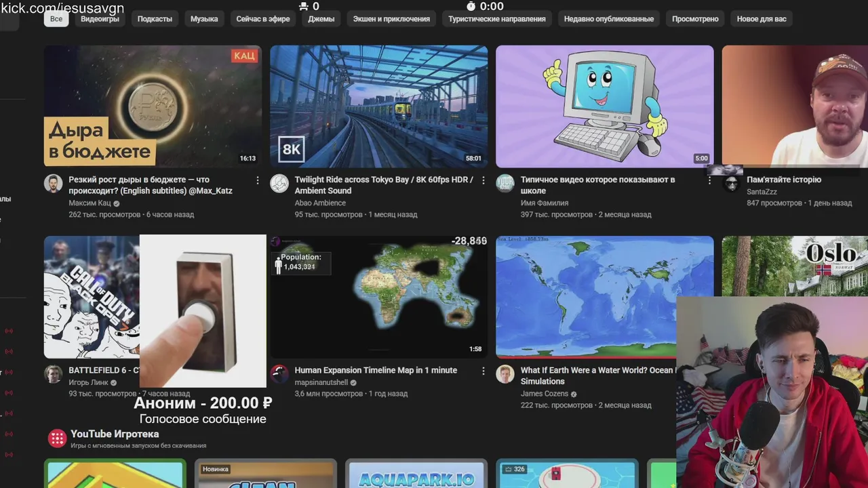Select the 'Музыка' filter chip
Screen dimensions: 868x488
pyautogui.click(x=204, y=19)
